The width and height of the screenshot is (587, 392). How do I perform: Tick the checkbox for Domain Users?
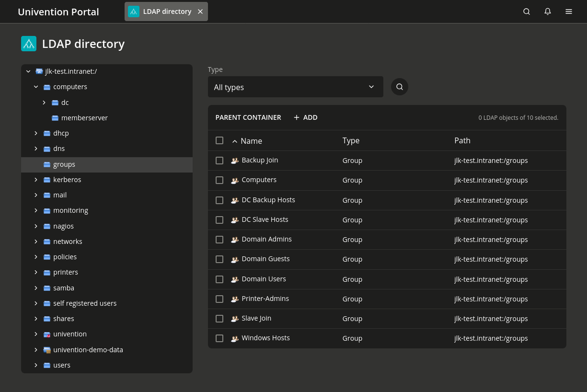tap(219, 279)
